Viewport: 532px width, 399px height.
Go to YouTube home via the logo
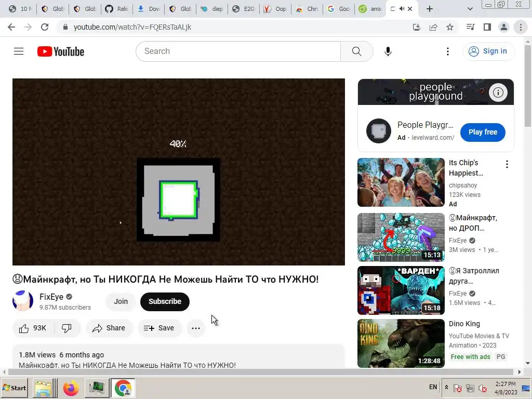61,51
